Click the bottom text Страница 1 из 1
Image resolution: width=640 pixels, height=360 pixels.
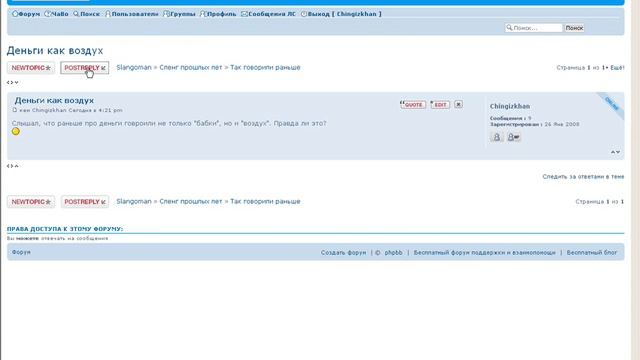(600, 202)
